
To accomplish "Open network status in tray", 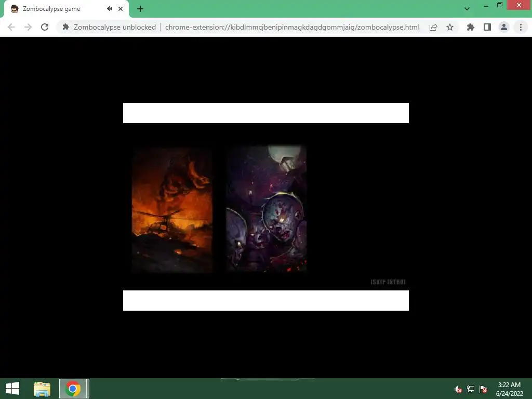I will pos(471,389).
